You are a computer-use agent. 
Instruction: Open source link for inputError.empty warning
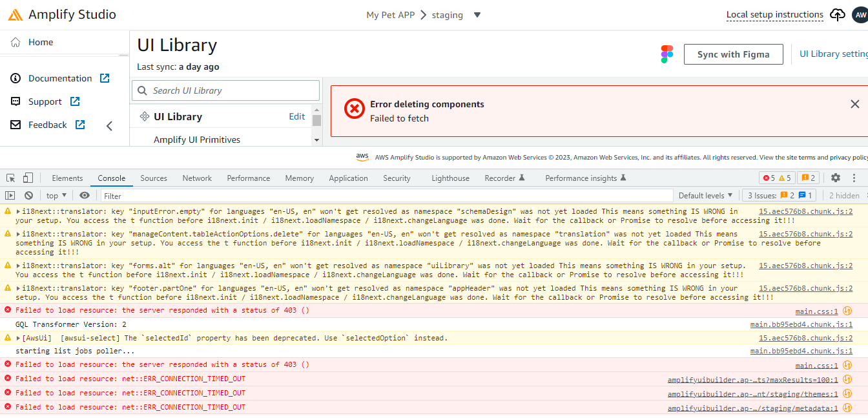coord(806,211)
